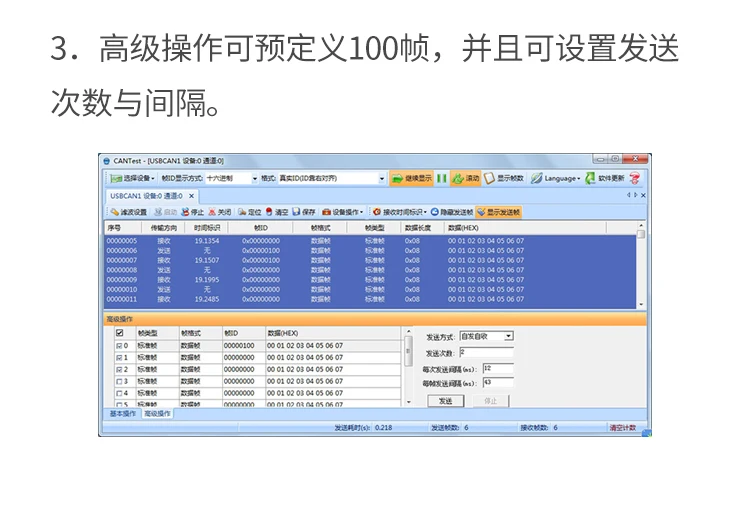Screen dimensions: 750x513
Task: Click the 停止 stop toolbar button
Action: (192, 212)
